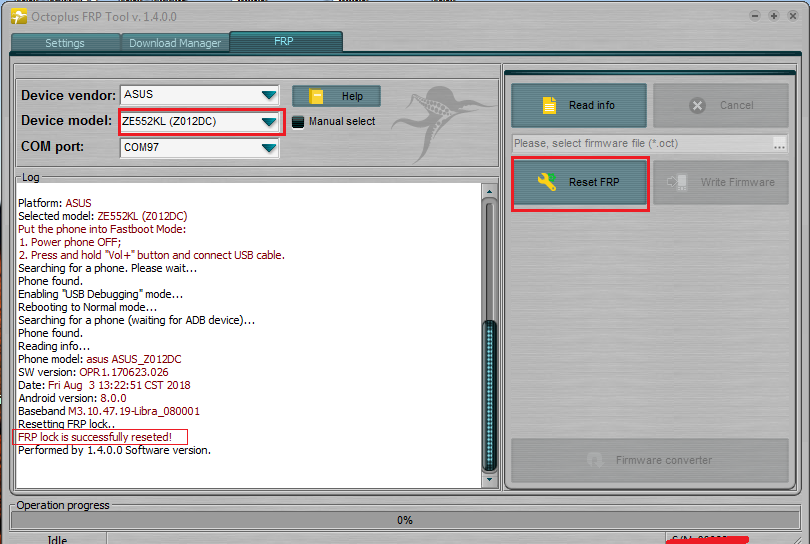Click log line "SW version: OPR1.170623.026"

point(94,372)
